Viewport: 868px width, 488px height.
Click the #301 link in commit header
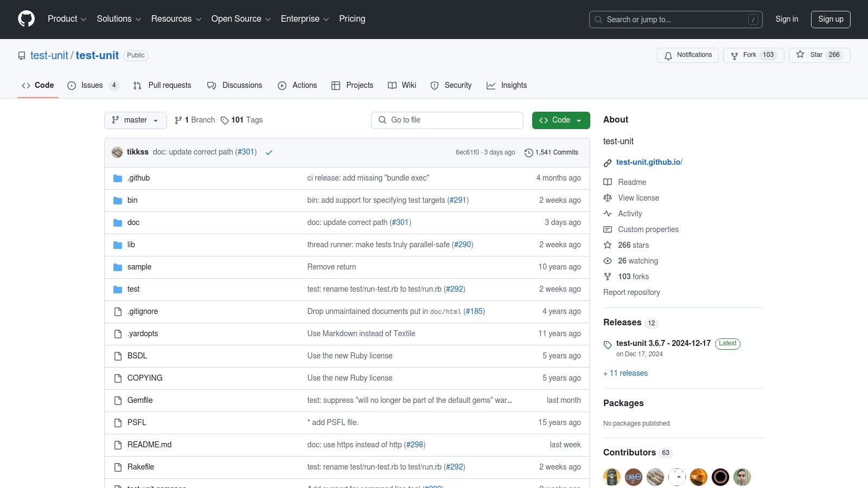[246, 152]
